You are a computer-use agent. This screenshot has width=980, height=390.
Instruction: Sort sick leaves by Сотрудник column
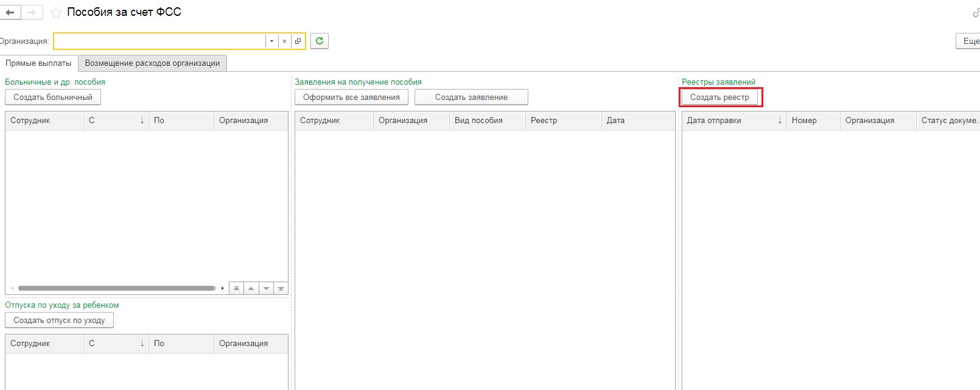click(x=44, y=121)
